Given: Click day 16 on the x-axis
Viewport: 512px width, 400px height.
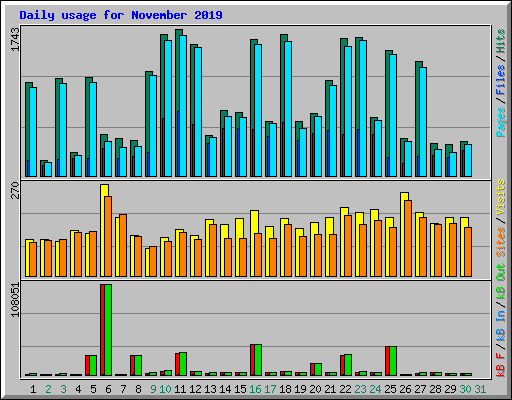Looking at the screenshot, I should pyautogui.click(x=255, y=389).
